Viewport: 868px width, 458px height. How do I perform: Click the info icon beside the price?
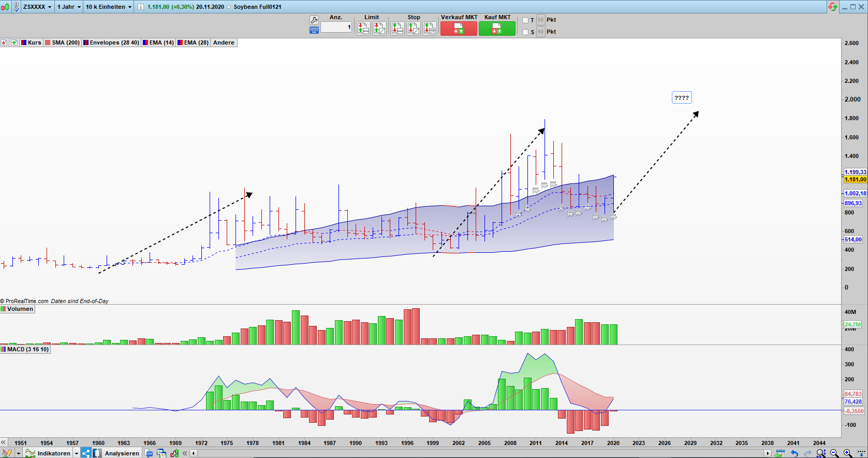point(140,7)
